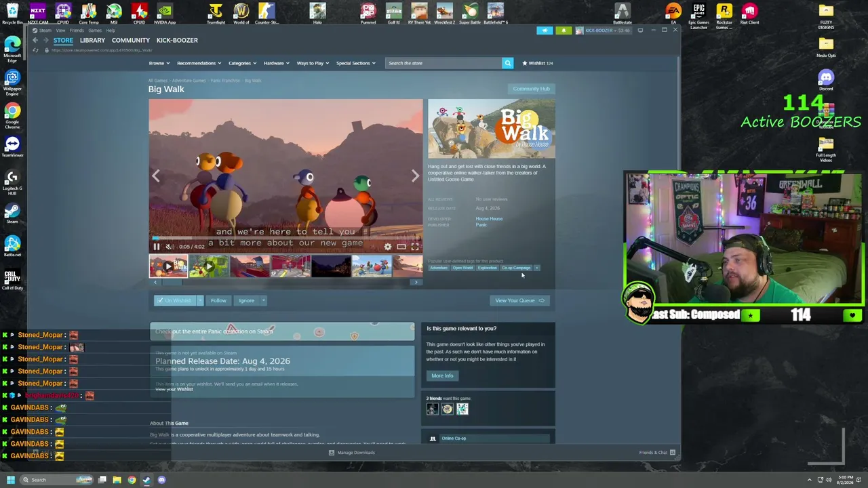Expand more user-defined tags with plus button

(536, 268)
